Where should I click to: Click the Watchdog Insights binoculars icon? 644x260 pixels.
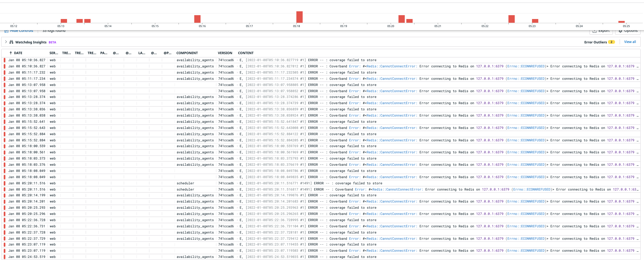click(x=12, y=42)
